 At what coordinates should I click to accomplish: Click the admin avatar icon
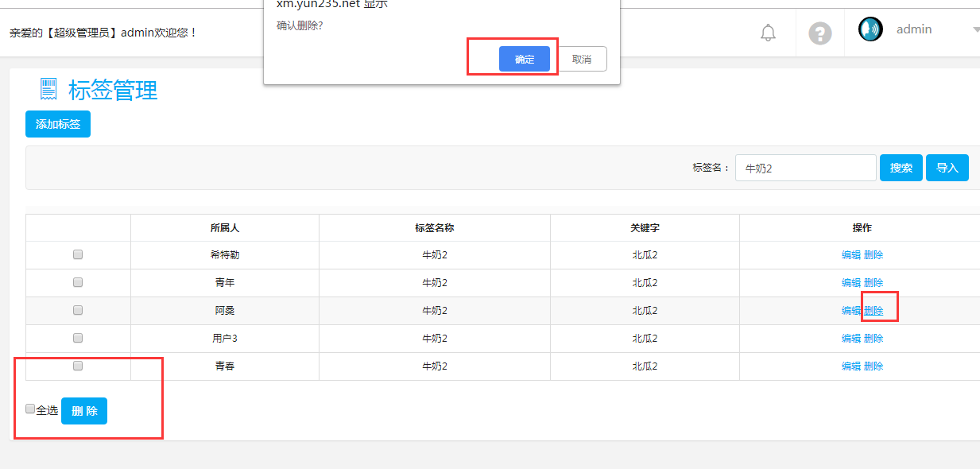[x=870, y=29]
